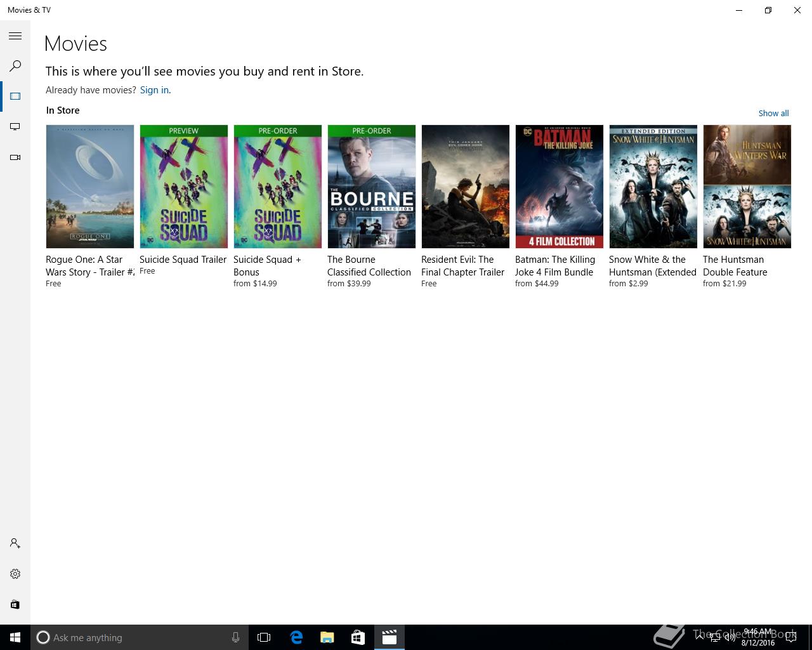This screenshot has height=650, width=812.
Task: Open the account sign-in icon in sidebar
Action: click(x=15, y=543)
